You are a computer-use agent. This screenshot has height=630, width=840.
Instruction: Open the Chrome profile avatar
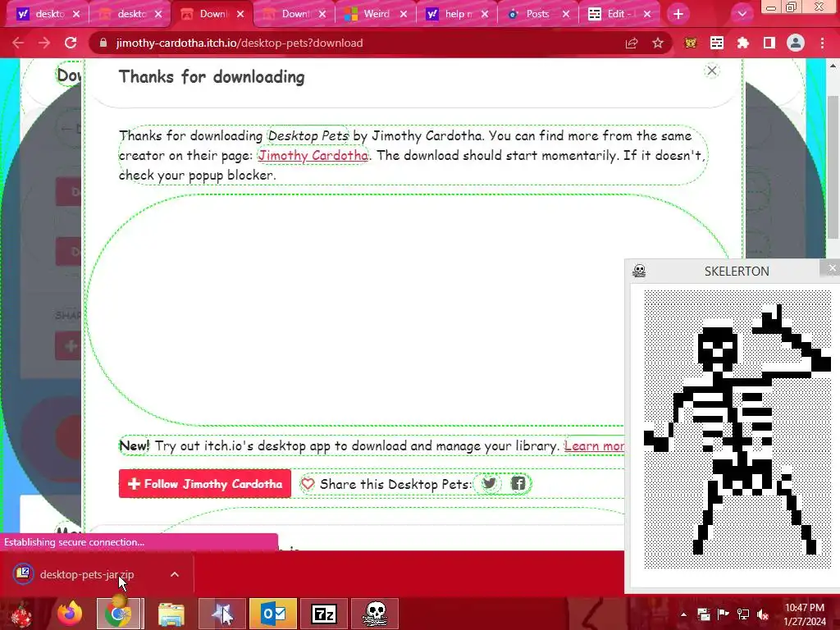pos(796,43)
